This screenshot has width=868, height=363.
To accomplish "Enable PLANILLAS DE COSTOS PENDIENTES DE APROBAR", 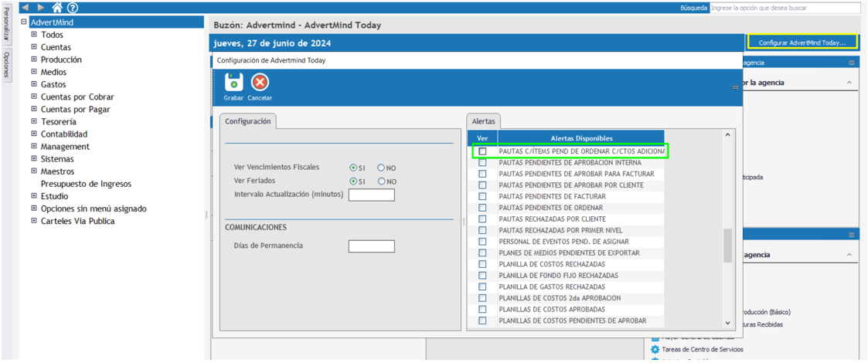I will click(x=483, y=321).
